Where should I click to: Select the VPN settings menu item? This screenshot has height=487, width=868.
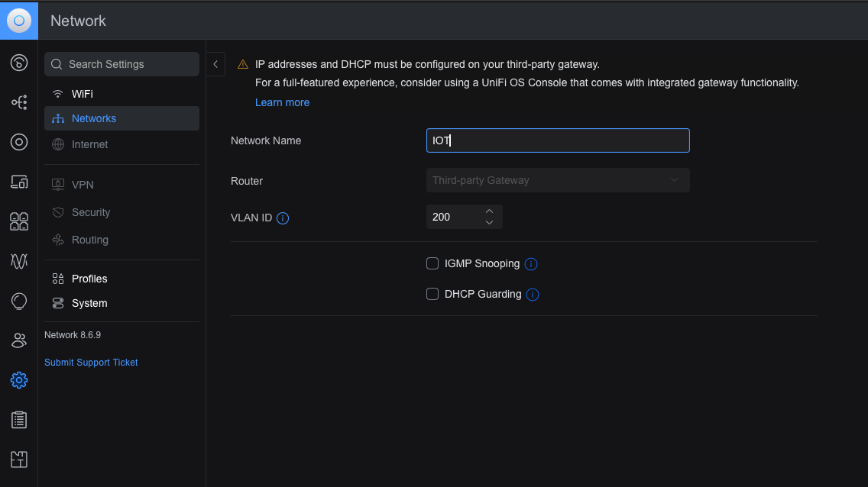121,185
